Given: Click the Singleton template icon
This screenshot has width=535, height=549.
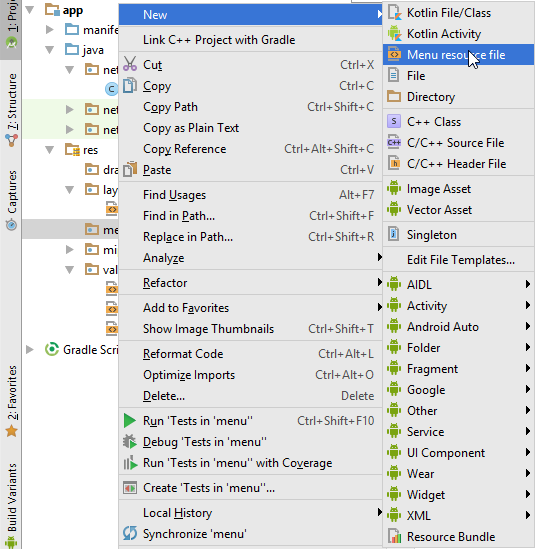Looking at the screenshot, I should point(394,234).
